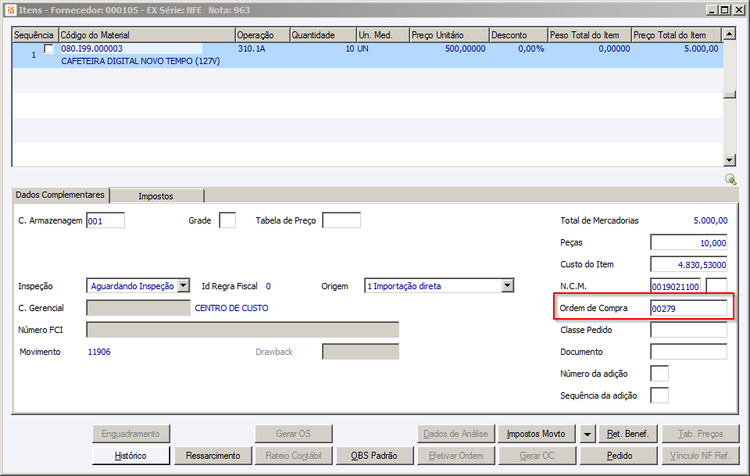Screen dimensions: 750x476
Task: Click the Código do Material column header
Action: pos(147,35)
